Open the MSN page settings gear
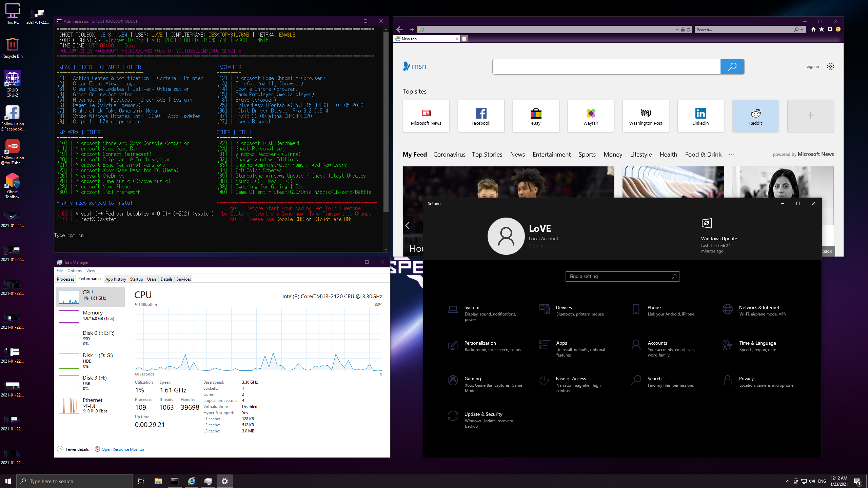This screenshot has width=868, height=488. pyautogui.click(x=830, y=66)
